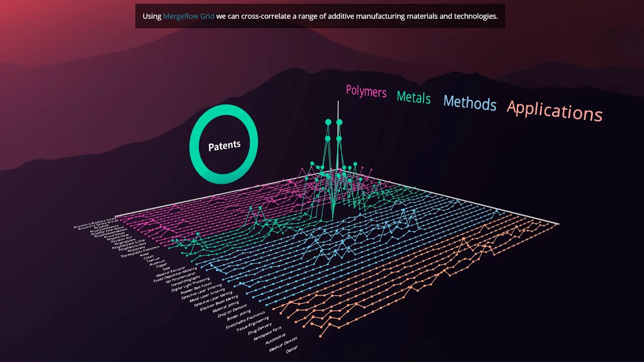
Task: Click the Titanium axis label
Action: tap(153, 259)
